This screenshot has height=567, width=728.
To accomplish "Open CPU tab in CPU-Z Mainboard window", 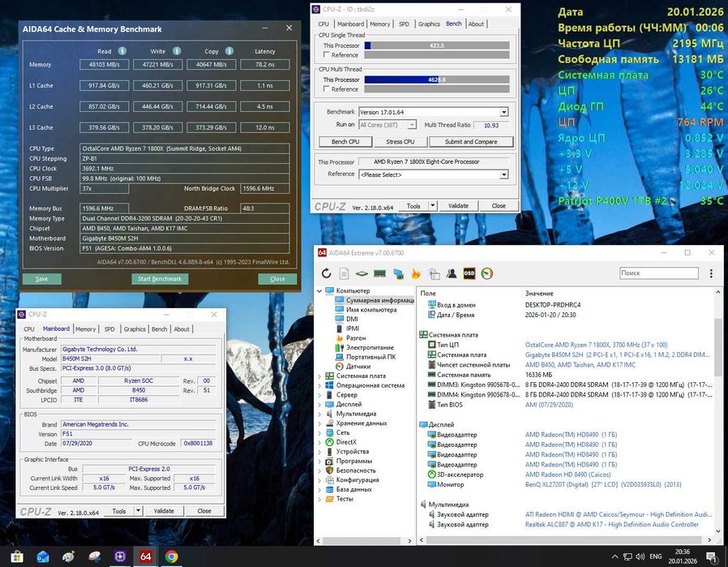I will [x=29, y=329].
